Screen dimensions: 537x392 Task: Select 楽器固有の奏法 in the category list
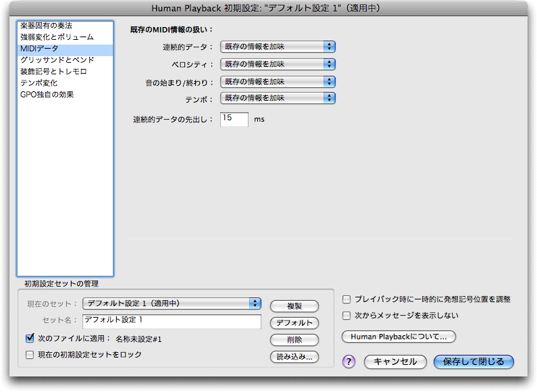click(x=65, y=26)
